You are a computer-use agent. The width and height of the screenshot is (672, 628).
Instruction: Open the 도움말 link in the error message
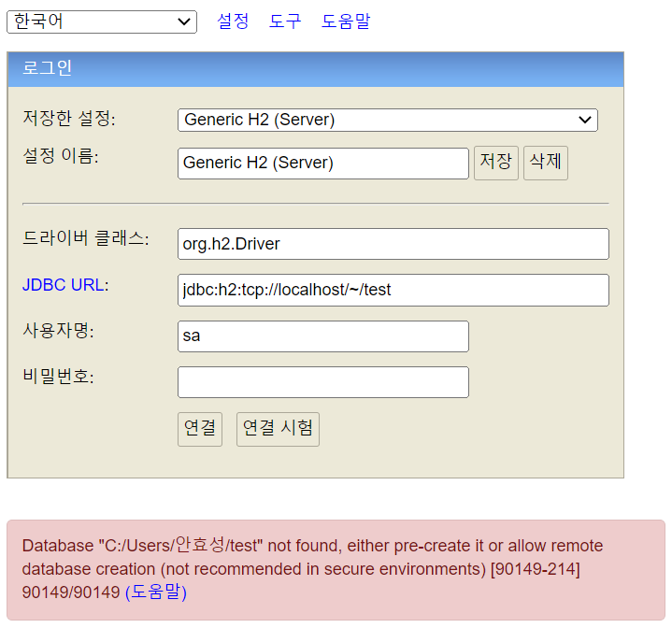pyautogui.click(x=156, y=592)
